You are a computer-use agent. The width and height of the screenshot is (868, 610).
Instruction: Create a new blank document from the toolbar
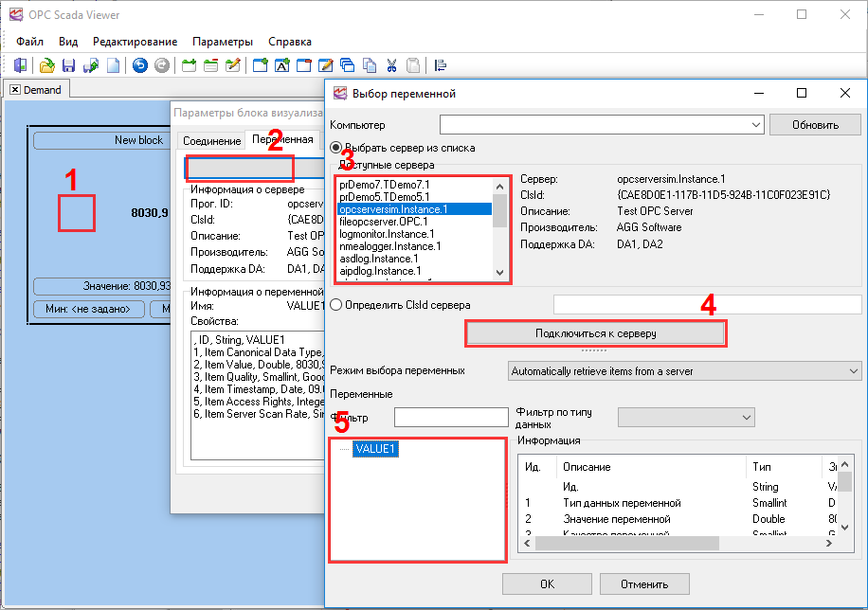click(113, 65)
